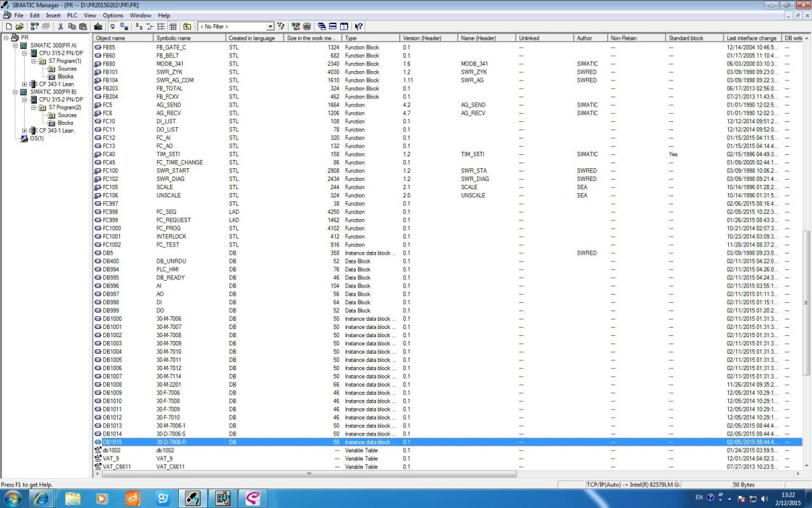Switch to Details view via toolbar
The image size is (812, 508).
click(x=173, y=27)
